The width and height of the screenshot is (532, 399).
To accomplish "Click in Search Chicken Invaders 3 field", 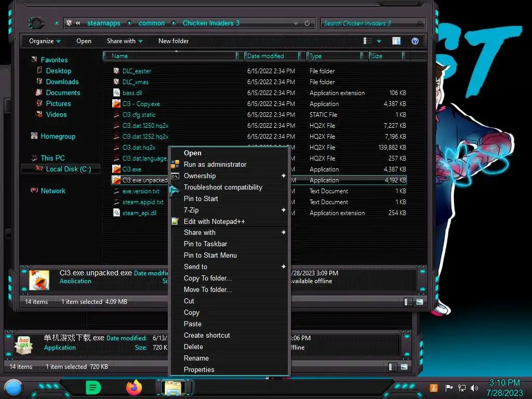I will point(372,23).
